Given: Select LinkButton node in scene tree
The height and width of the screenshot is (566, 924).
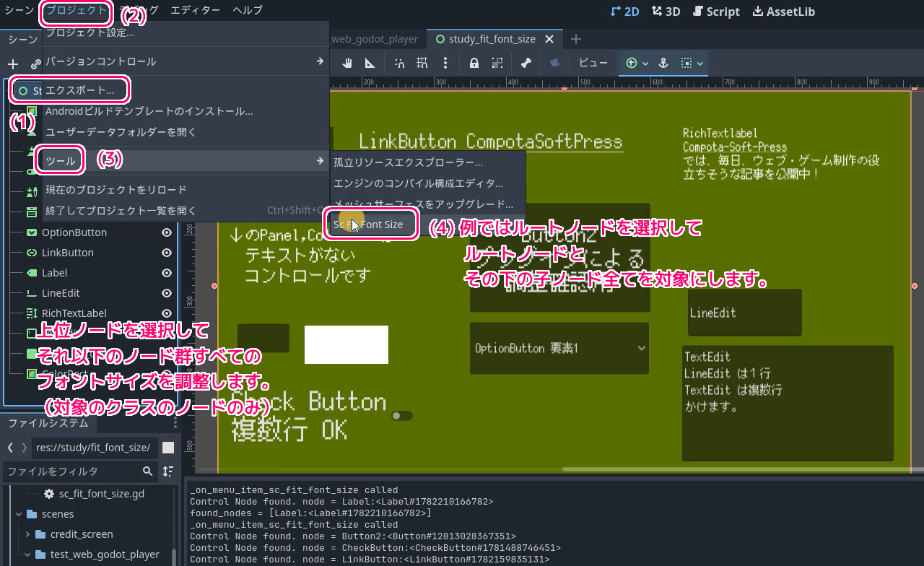Looking at the screenshot, I should tap(68, 253).
